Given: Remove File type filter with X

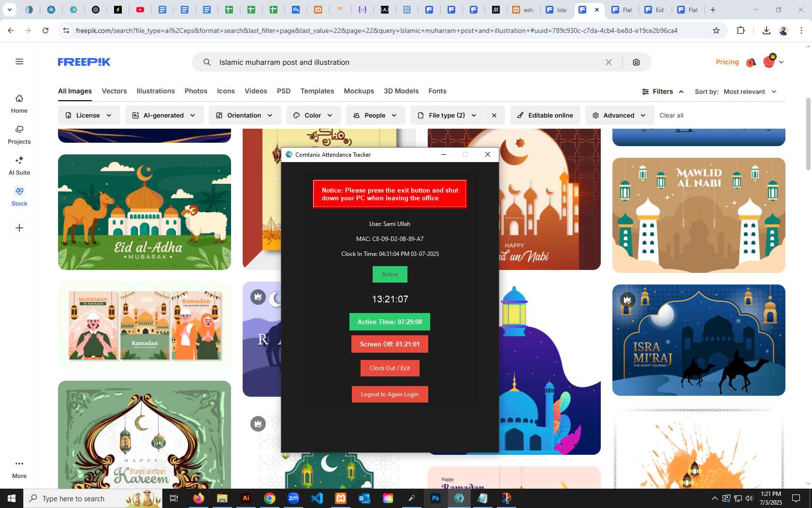Looking at the screenshot, I should coord(494,115).
